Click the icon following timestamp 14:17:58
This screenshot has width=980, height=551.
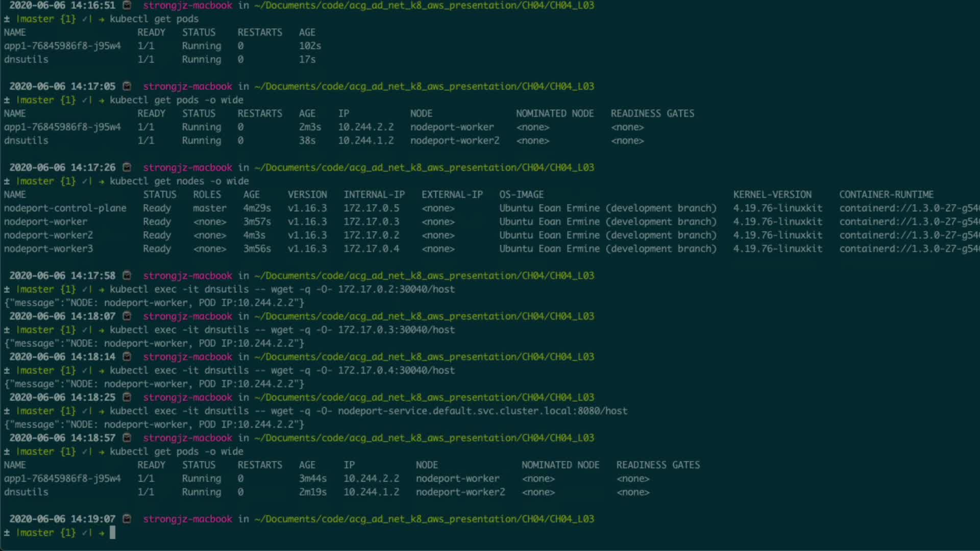tap(127, 275)
